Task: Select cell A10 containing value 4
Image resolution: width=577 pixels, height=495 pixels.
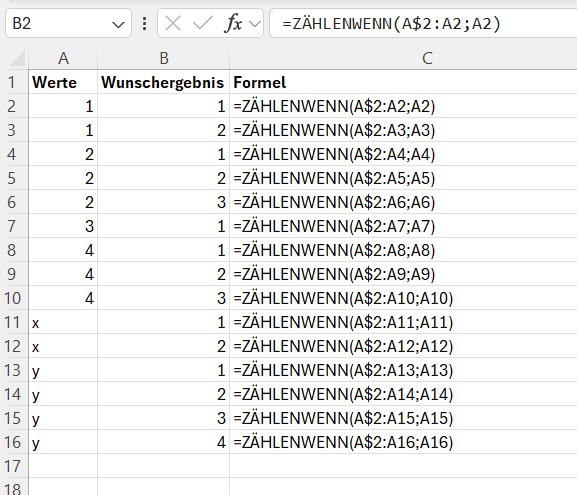Action: click(63, 298)
